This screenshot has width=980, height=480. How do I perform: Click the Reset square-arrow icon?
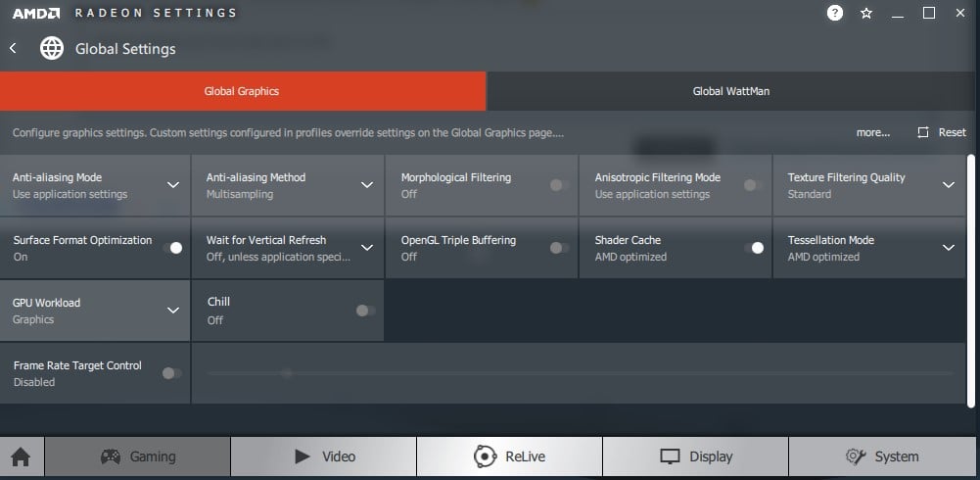coord(923,132)
